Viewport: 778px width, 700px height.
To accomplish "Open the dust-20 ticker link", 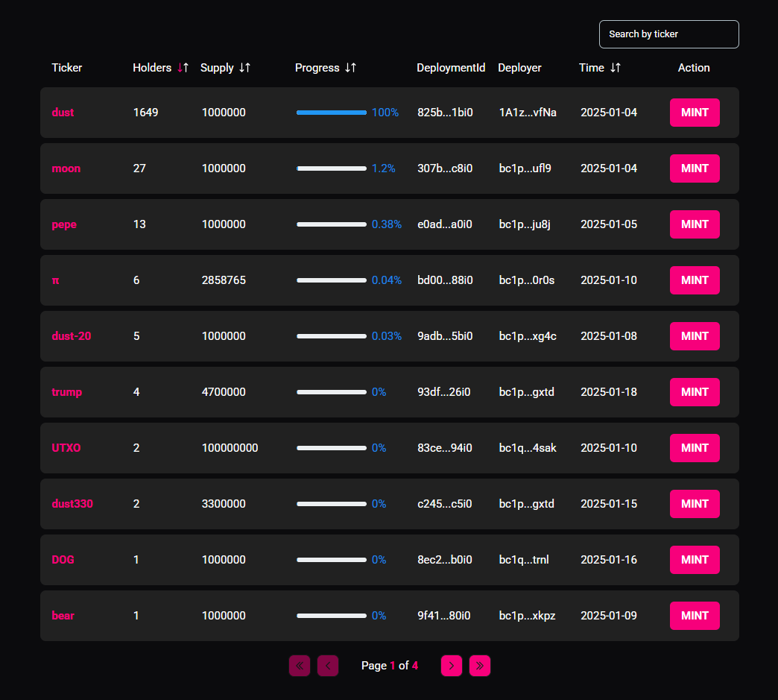I will (x=72, y=336).
